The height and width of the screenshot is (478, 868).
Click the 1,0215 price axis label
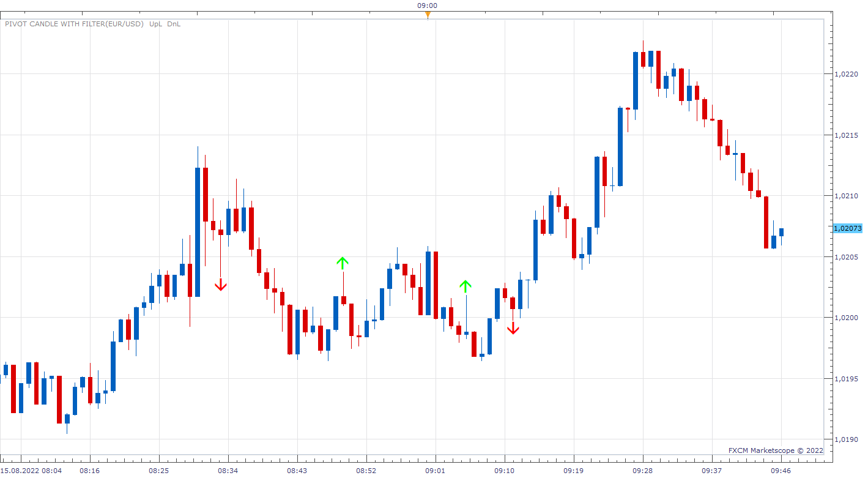point(847,135)
